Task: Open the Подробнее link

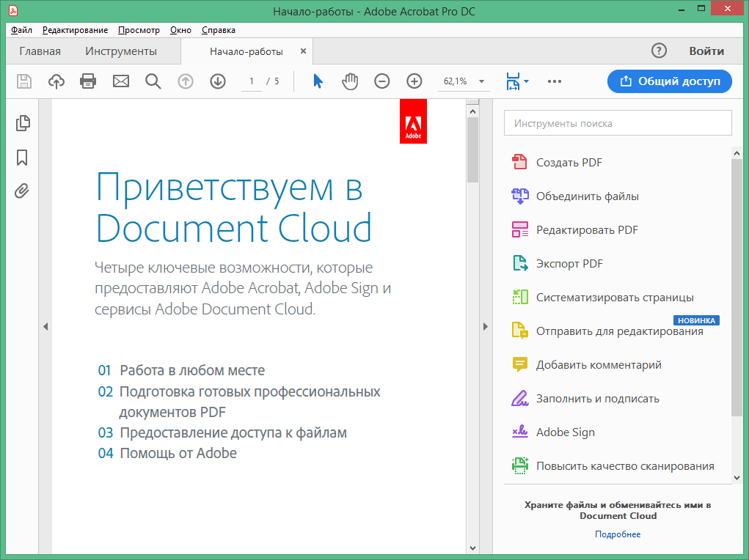Action: tap(618, 534)
